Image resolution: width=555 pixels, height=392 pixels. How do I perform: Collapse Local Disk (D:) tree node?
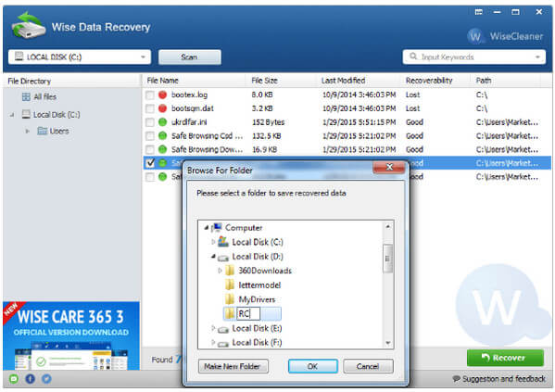(x=213, y=257)
